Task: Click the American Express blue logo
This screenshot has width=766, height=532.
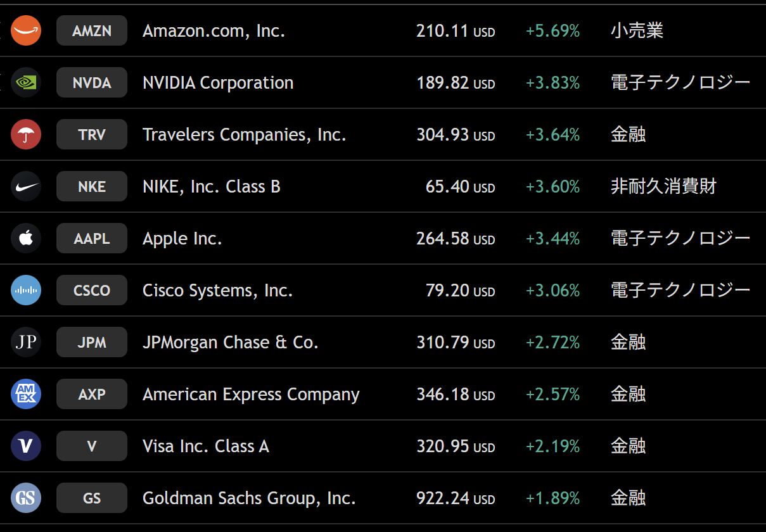Action: point(26,394)
